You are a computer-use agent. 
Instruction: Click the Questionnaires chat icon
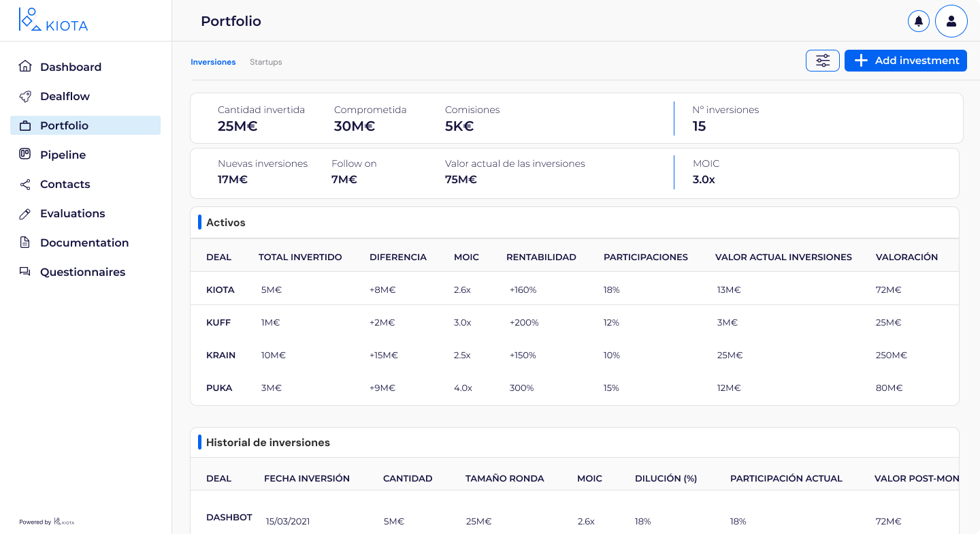click(x=25, y=272)
